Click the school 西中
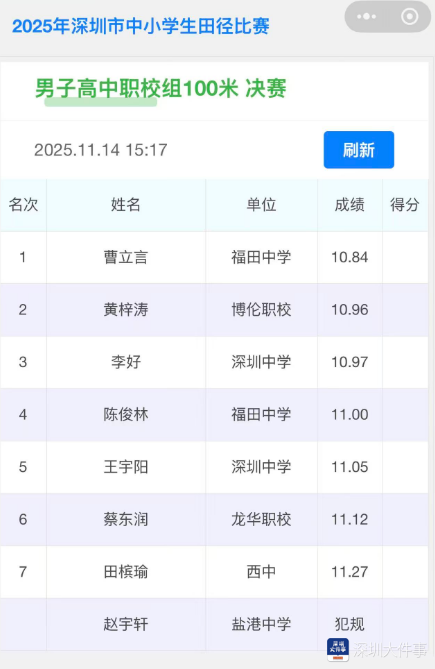This screenshot has width=435, height=669. [261, 572]
